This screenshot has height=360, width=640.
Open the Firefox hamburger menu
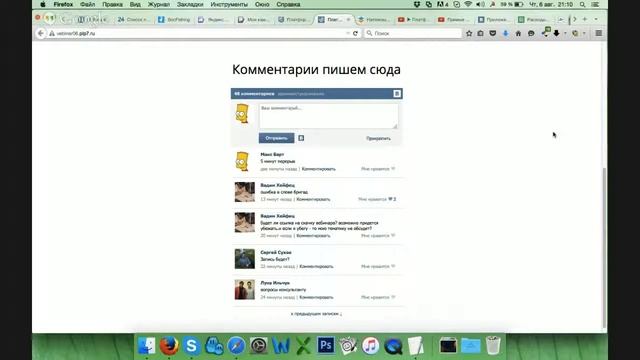(x=598, y=33)
